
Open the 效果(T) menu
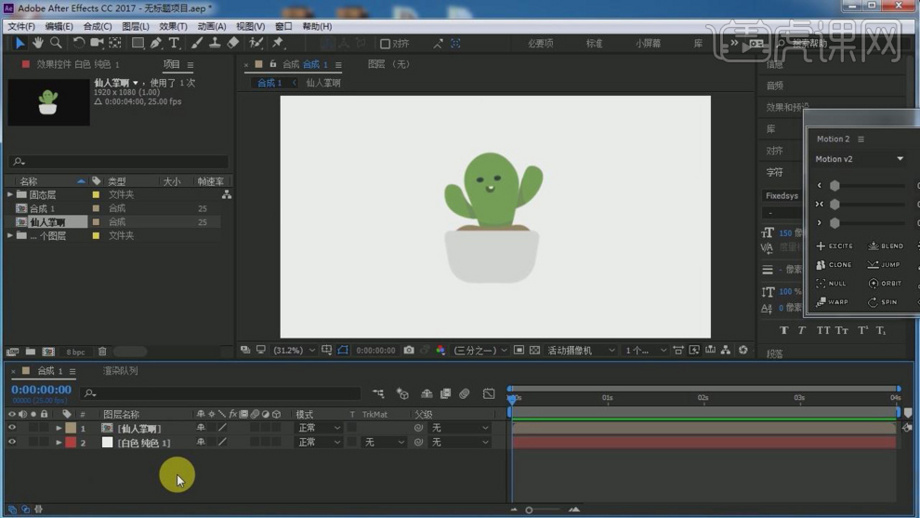pos(173,26)
